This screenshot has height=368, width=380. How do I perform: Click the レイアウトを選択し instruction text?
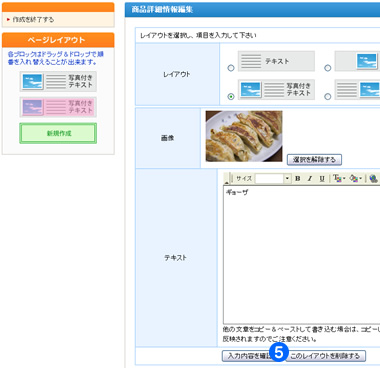point(198,35)
